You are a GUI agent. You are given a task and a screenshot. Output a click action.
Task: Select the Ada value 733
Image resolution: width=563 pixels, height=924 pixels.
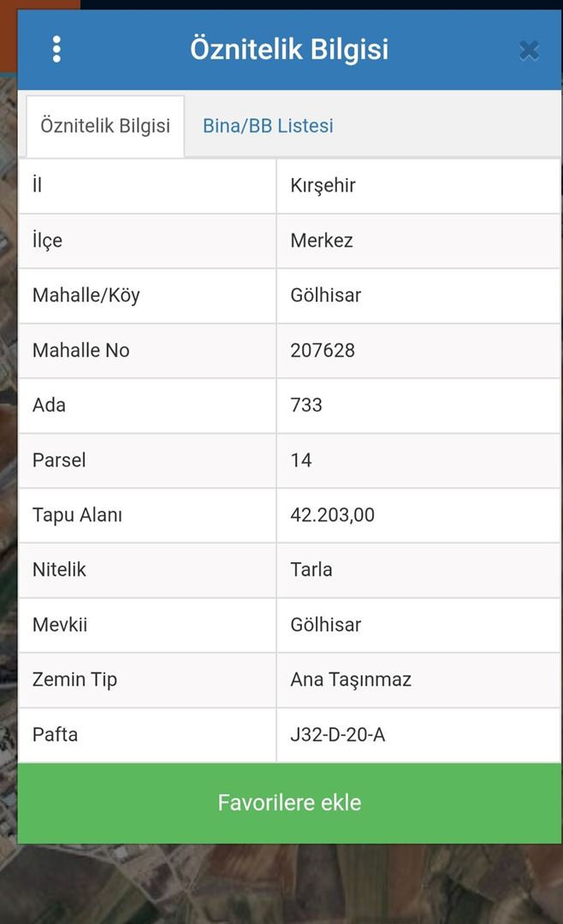pyautogui.click(x=306, y=405)
